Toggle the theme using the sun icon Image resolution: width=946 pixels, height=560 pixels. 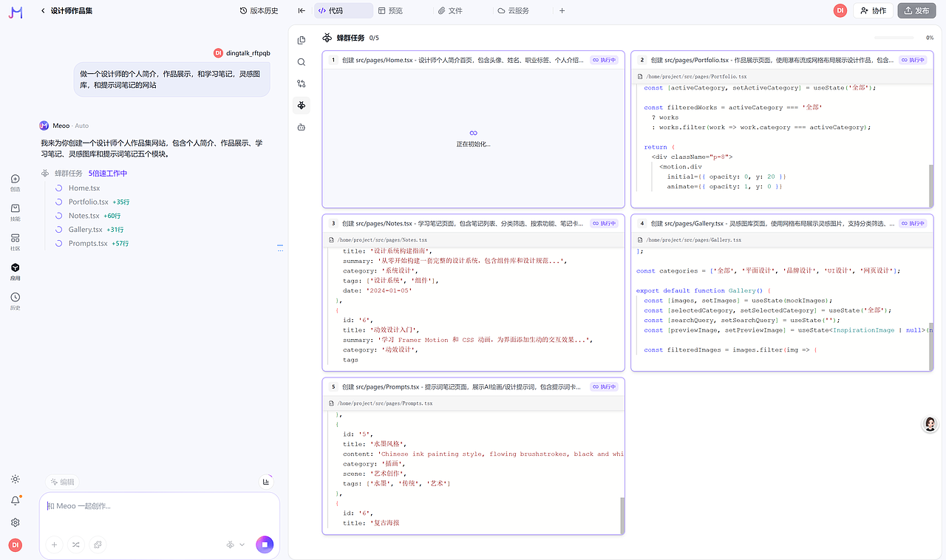pos(15,479)
